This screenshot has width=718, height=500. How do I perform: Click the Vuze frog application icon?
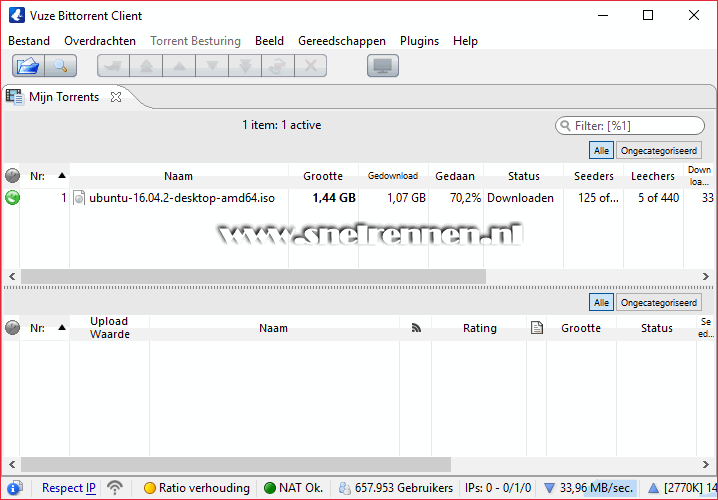click(17, 16)
